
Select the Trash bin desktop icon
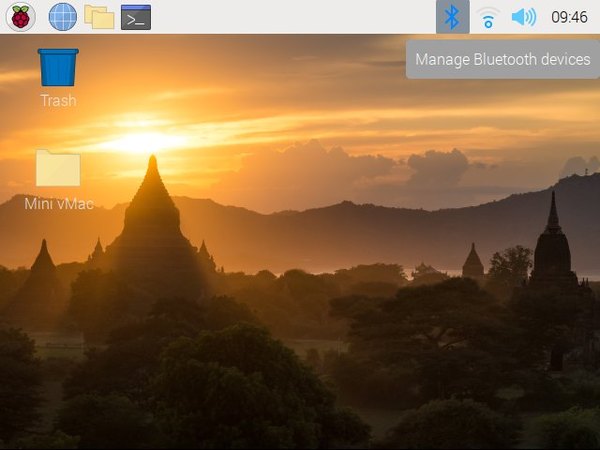point(58,67)
